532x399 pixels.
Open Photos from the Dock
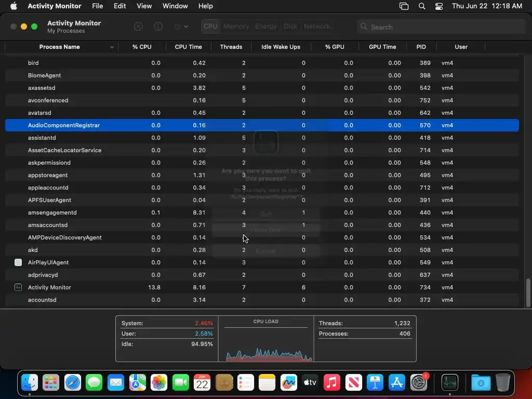159,383
